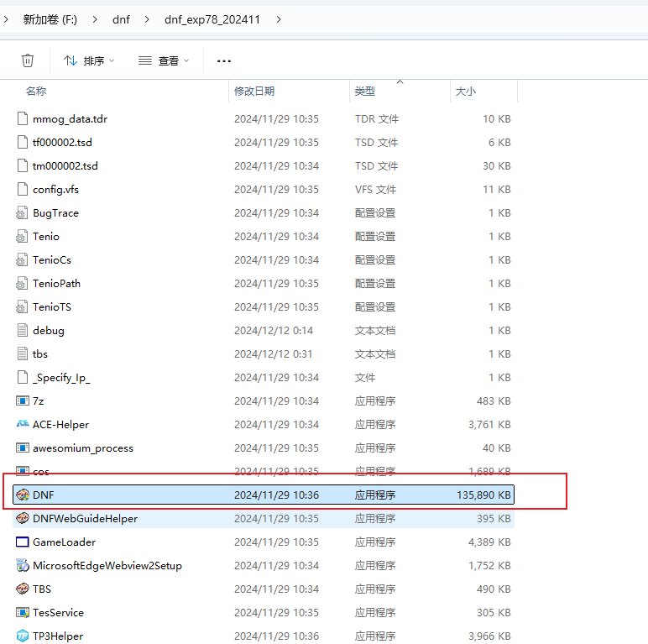Click the Delete trash can icon
The height and width of the screenshot is (644, 648).
click(27, 60)
